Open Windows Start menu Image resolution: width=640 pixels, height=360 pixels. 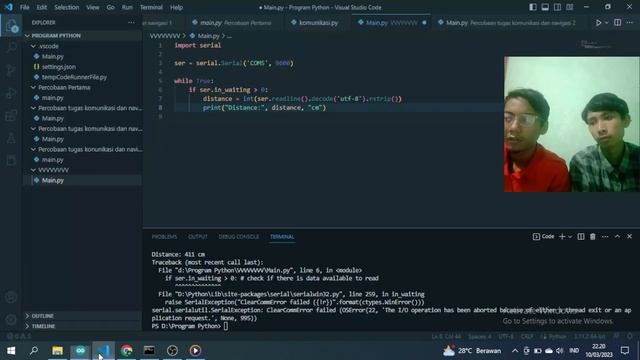[11, 351]
